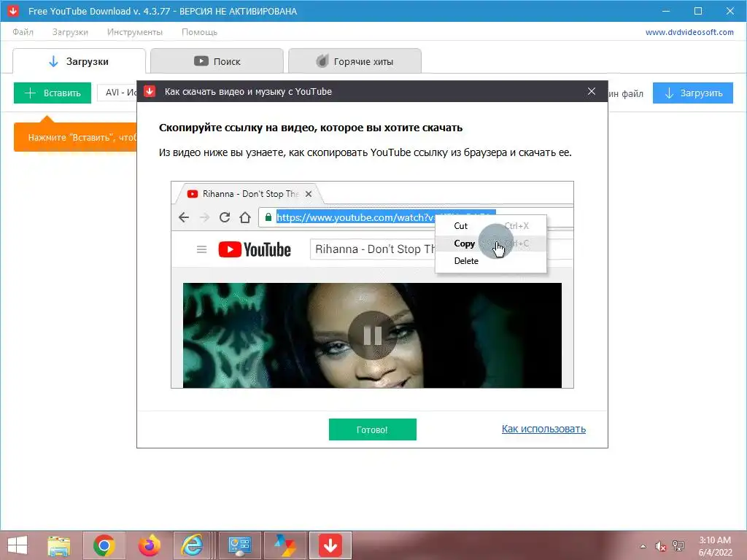Viewport: 747px width, 560px height.
Task: Show hidden system tray icons
Action: 643,545
